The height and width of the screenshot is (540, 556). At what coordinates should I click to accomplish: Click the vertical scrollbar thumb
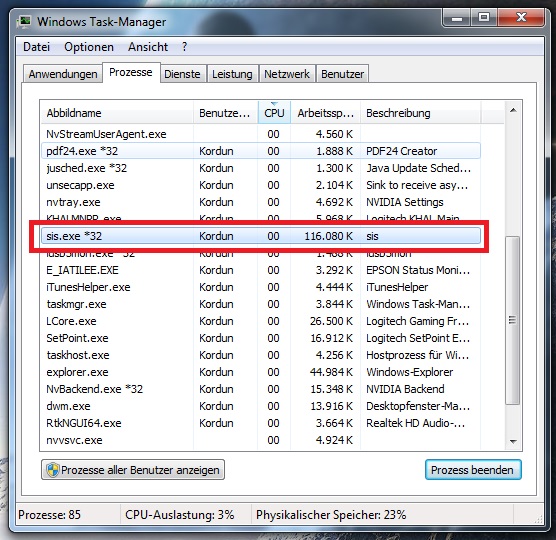click(512, 320)
